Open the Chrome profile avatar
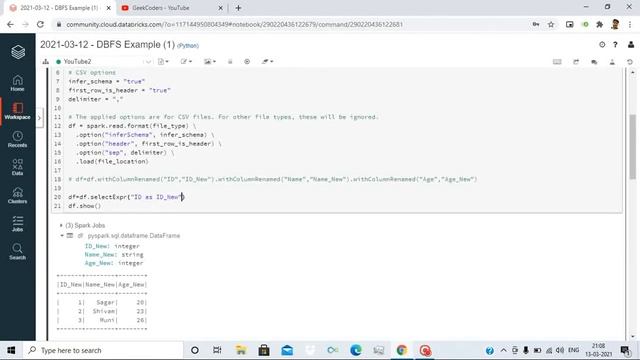 [x=615, y=24]
